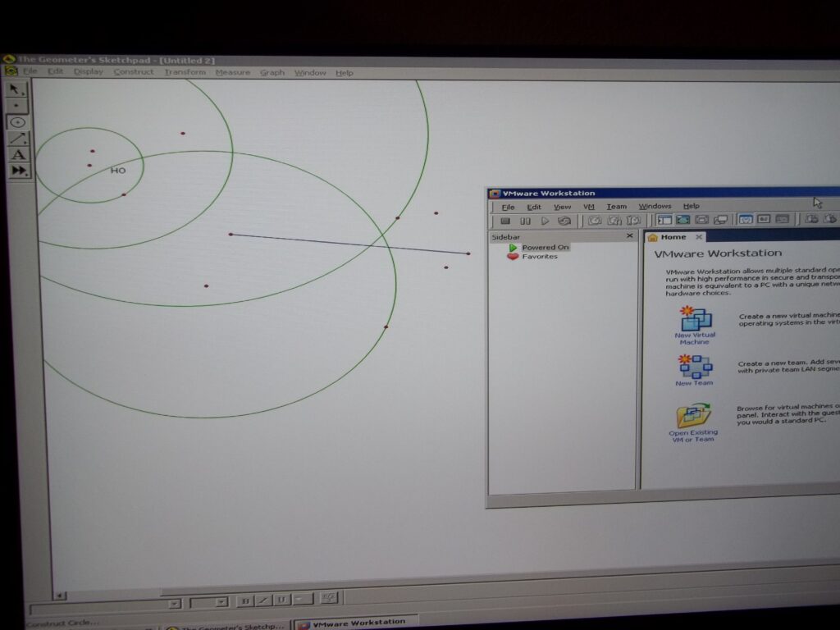Open the font size dropdown
The height and width of the screenshot is (630, 840).
click(x=221, y=602)
